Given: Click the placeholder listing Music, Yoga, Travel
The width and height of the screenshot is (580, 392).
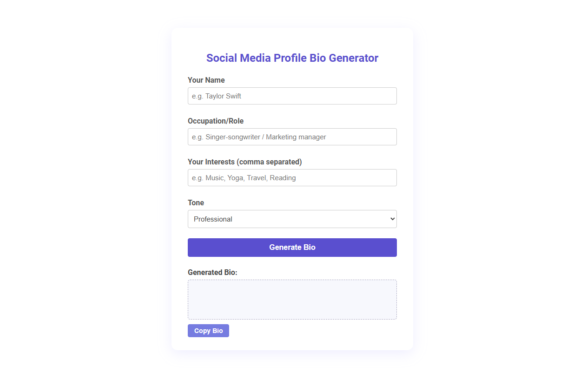Looking at the screenshot, I should 244,177.
